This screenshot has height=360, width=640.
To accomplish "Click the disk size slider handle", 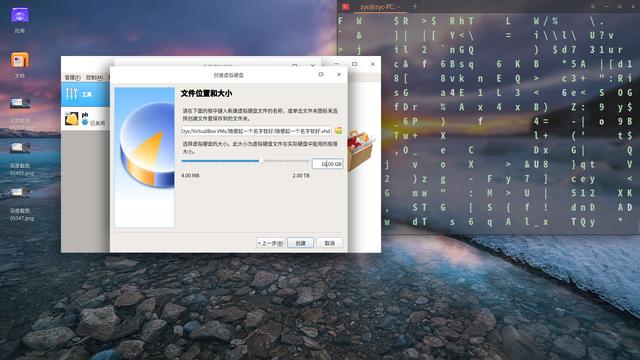I will 261,162.
